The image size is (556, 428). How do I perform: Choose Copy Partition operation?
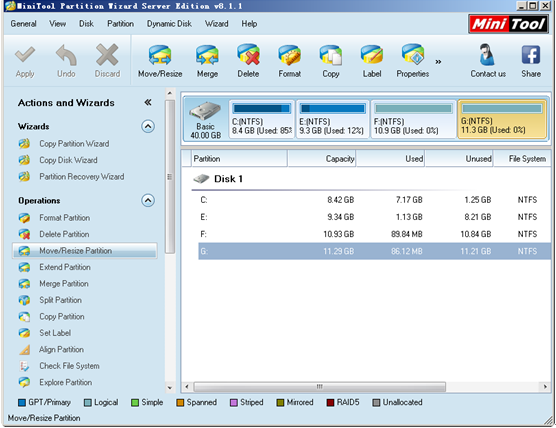point(62,316)
